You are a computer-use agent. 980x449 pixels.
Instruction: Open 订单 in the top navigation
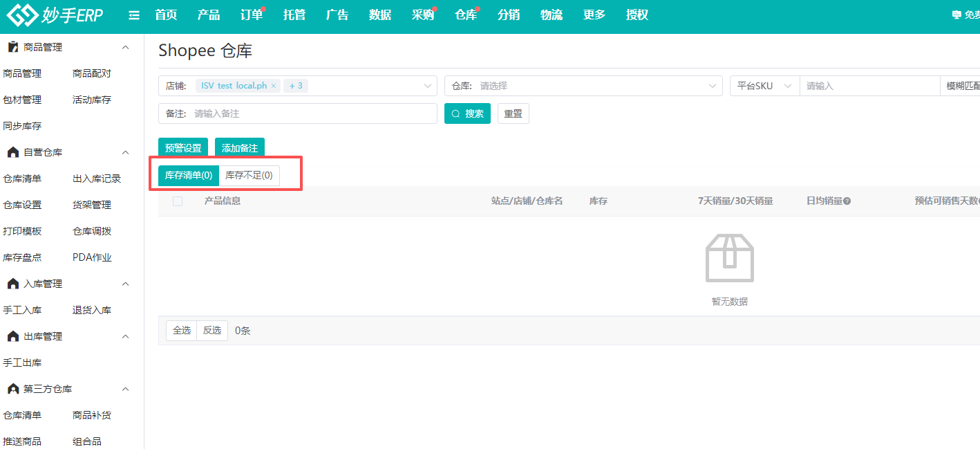click(252, 15)
